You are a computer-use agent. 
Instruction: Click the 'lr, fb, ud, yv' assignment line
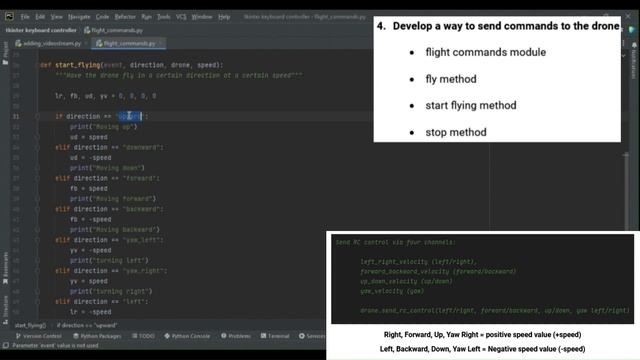tap(106, 96)
